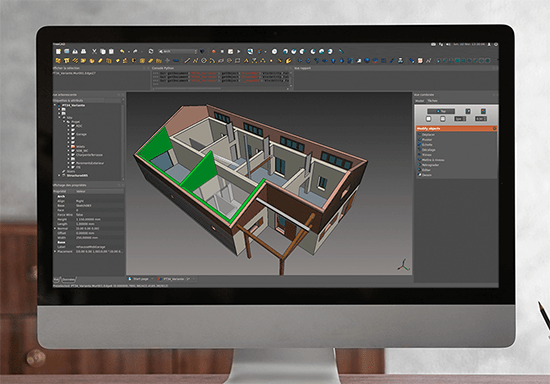Select the Draft Point tool
Image resolution: width=550 pixels, height=384 pixels.
coord(271,61)
